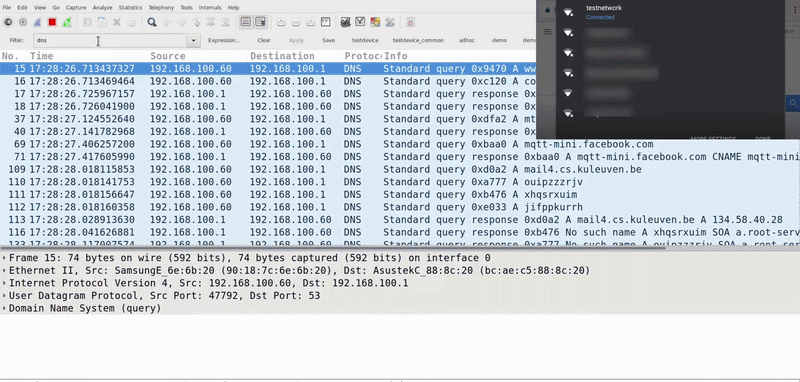
Task: Close capture file (X) toolbar icon
Action: tap(117, 22)
